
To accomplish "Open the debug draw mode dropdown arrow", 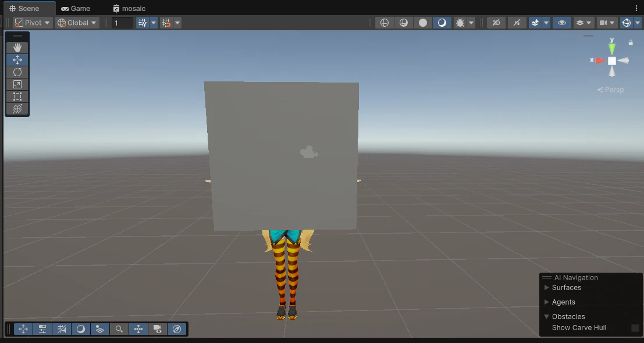I will click(x=471, y=23).
